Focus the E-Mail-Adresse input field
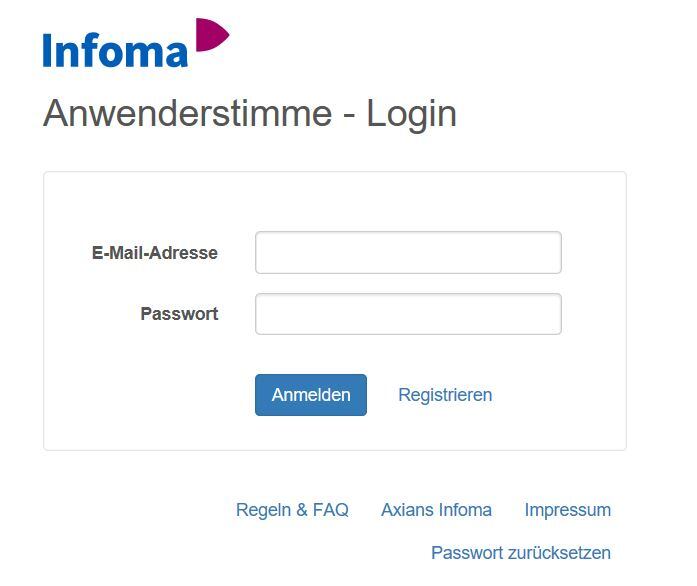Image resolution: width=697 pixels, height=586 pixels. [x=408, y=253]
